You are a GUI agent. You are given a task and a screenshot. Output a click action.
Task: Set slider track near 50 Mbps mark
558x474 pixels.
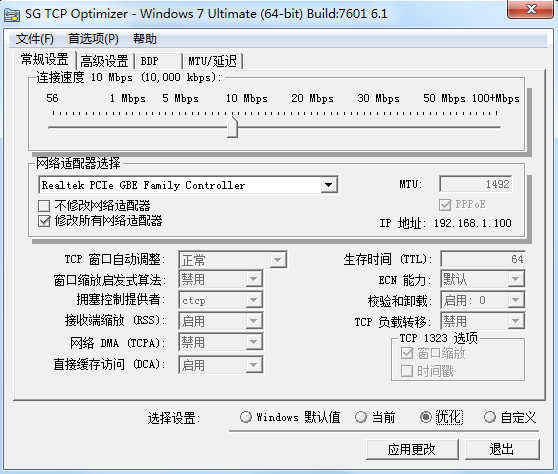coord(444,127)
